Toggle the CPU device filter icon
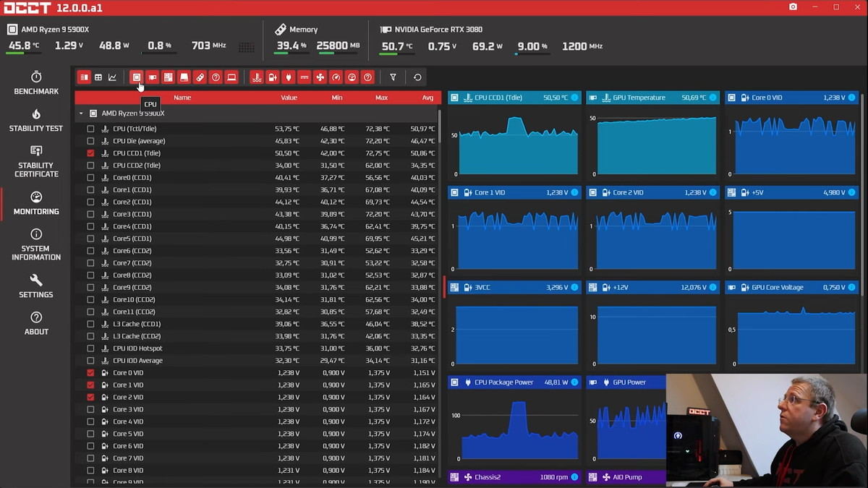The width and height of the screenshot is (868, 488). tap(136, 77)
